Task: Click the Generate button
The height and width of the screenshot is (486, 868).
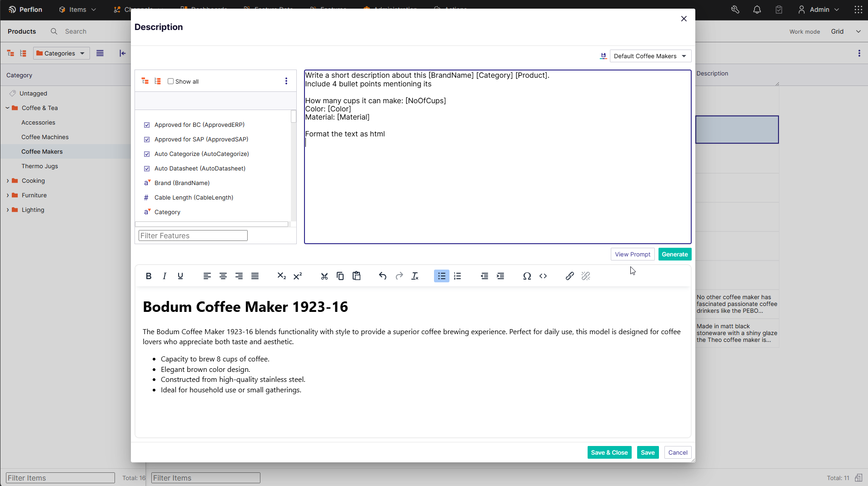Action: click(x=675, y=254)
